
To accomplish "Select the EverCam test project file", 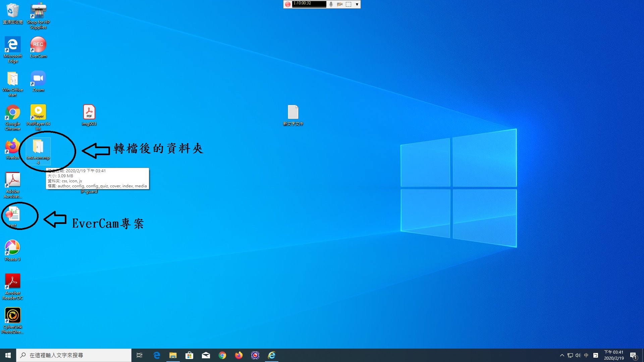I will click(13, 217).
